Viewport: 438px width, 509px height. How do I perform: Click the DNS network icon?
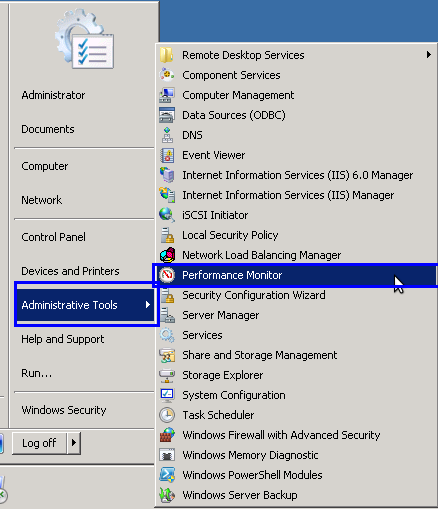pyautogui.click(x=167, y=135)
